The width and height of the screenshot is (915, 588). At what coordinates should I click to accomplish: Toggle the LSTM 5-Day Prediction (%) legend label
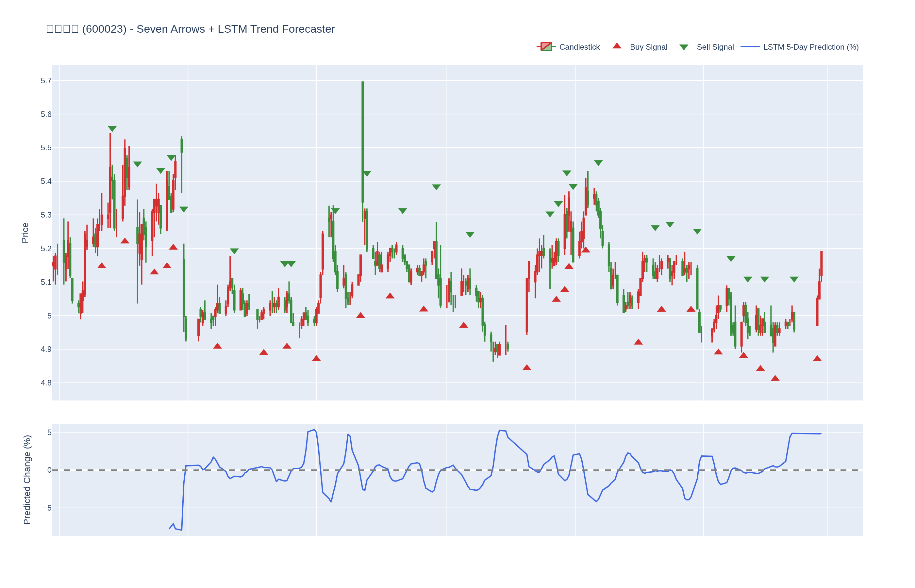tap(811, 47)
